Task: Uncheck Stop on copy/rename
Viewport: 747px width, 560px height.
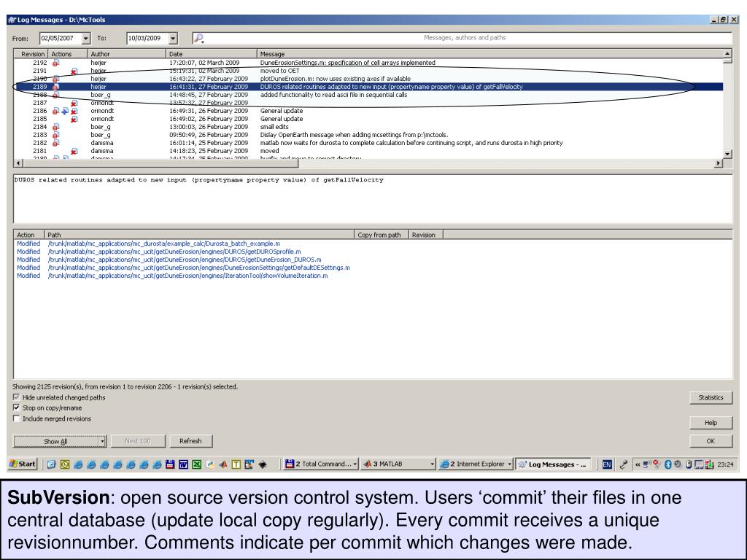Action: [17, 408]
